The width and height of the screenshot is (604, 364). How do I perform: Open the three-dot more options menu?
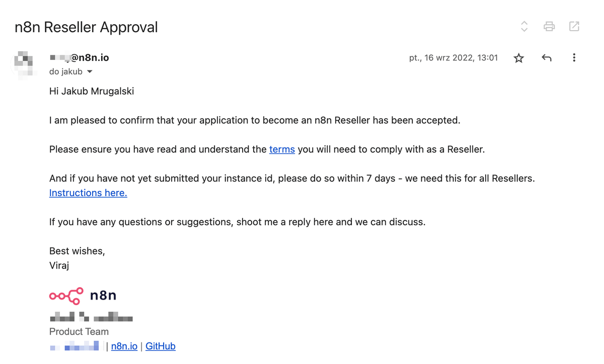pos(574,58)
